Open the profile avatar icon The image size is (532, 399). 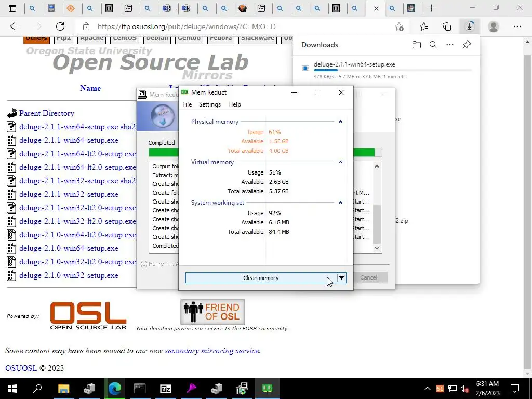(x=494, y=26)
